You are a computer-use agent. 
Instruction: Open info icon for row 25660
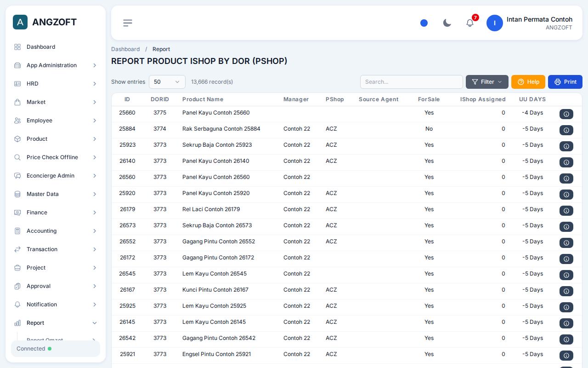coord(566,114)
